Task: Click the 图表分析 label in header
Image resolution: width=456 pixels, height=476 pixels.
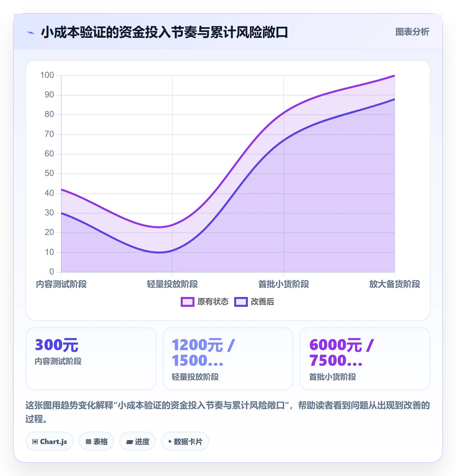Action: coord(412,32)
